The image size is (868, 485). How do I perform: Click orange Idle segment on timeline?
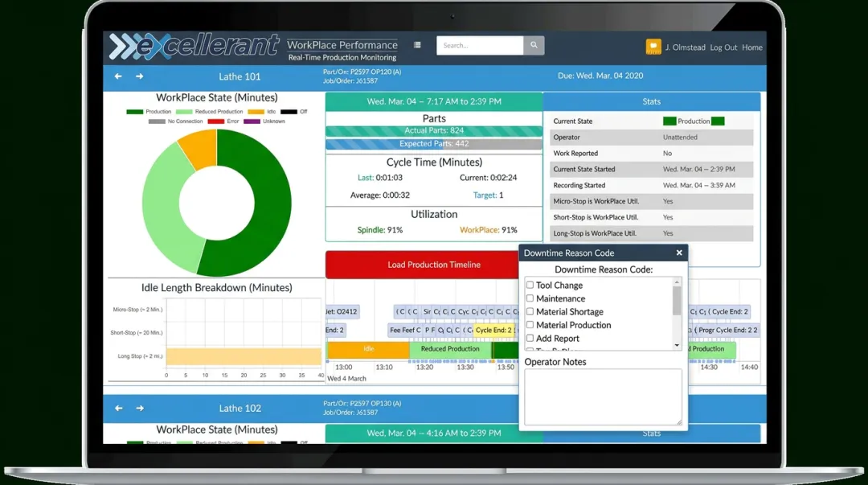[369, 349]
